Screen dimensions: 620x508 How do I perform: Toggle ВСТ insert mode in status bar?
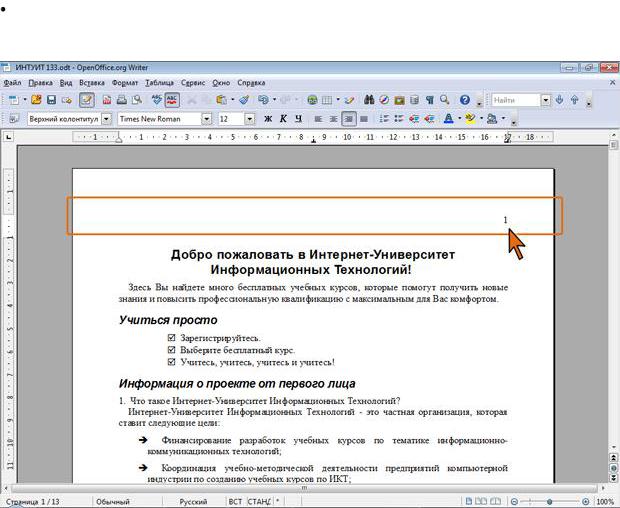(235, 501)
